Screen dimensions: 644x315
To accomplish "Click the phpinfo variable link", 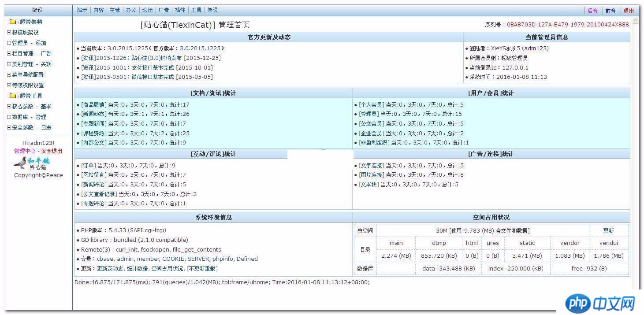I will click(223, 259).
